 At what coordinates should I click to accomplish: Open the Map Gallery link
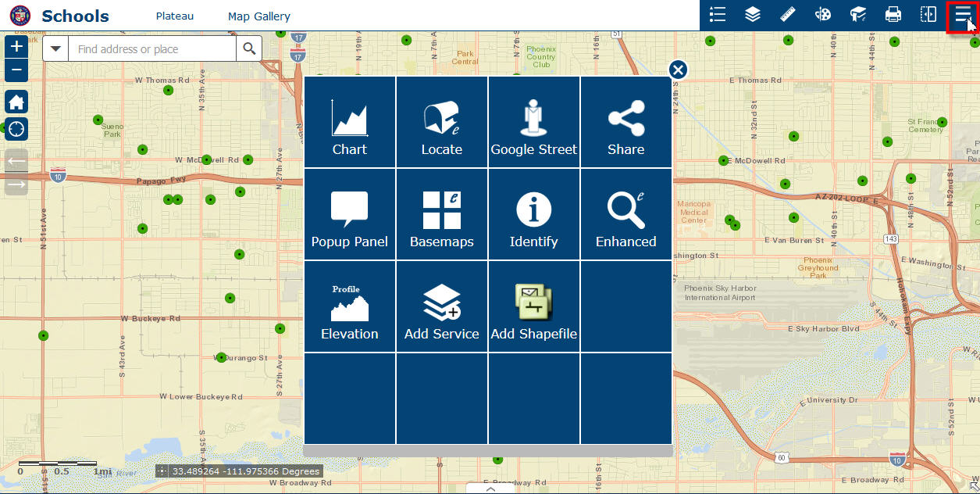[259, 16]
